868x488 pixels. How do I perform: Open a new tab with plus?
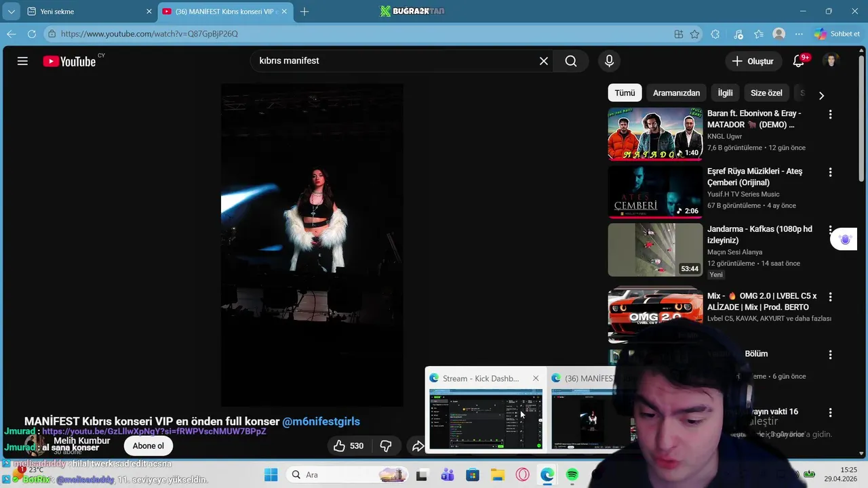[x=304, y=12]
